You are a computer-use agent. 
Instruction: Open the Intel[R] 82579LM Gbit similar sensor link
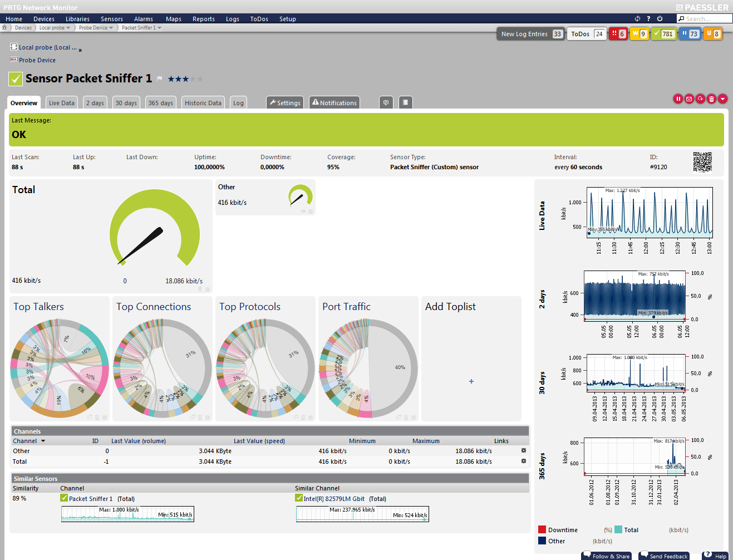pyautogui.click(x=334, y=499)
